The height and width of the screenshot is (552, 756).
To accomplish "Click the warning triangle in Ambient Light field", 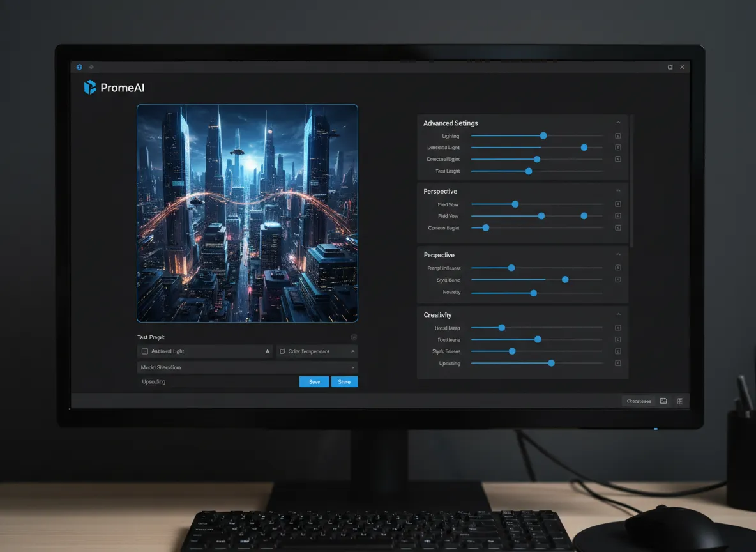I will pyautogui.click(x=268, y=351).
